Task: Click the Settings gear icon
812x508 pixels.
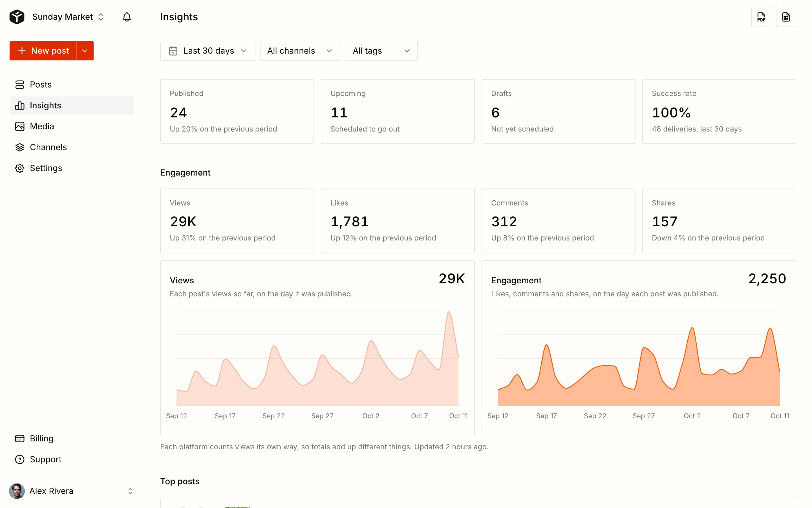Action: pos(20,168)
